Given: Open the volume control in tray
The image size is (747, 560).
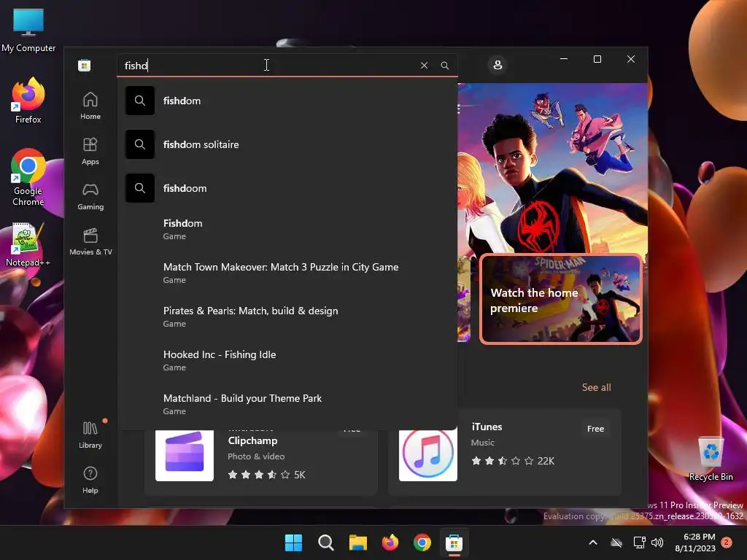Looking at the screenshot, I should pos(657,542).
